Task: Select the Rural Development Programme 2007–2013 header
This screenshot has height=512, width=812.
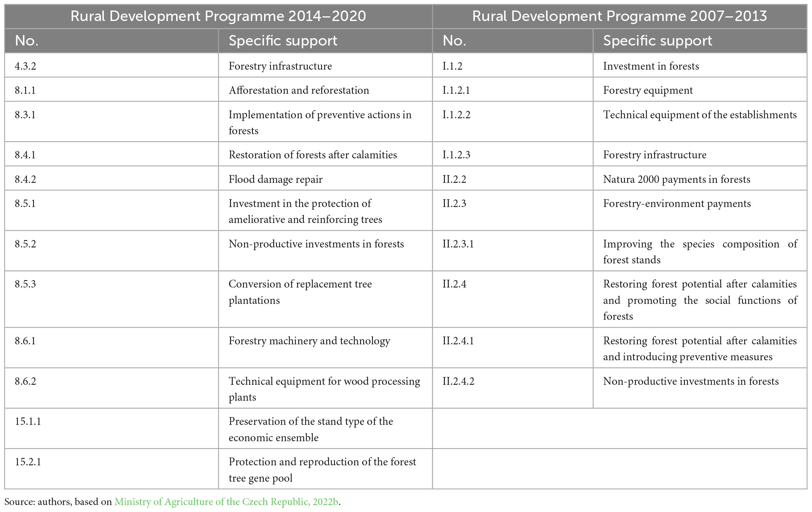Action: (x=619, y=16)
